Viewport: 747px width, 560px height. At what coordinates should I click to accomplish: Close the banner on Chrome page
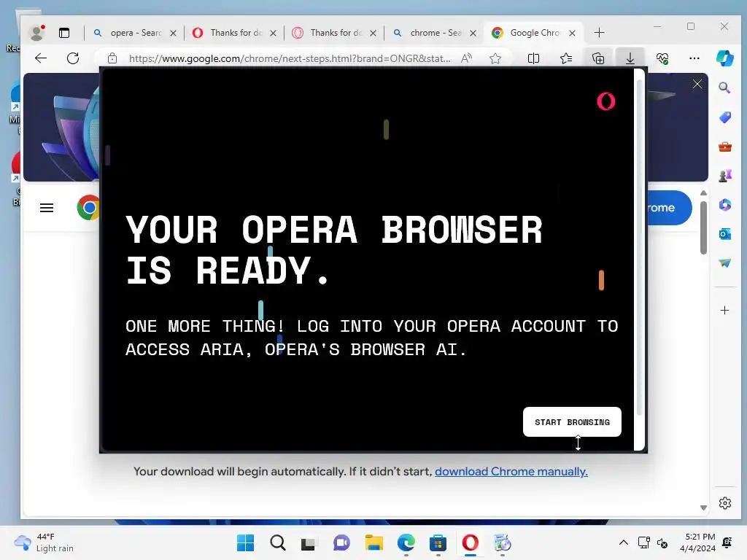[x=697, y=85]
